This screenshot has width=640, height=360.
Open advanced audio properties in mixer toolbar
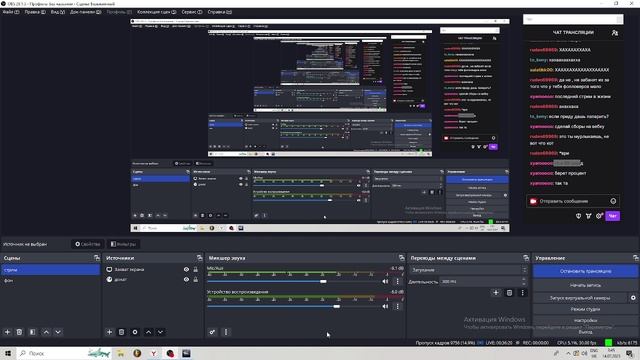pos(212,332)
